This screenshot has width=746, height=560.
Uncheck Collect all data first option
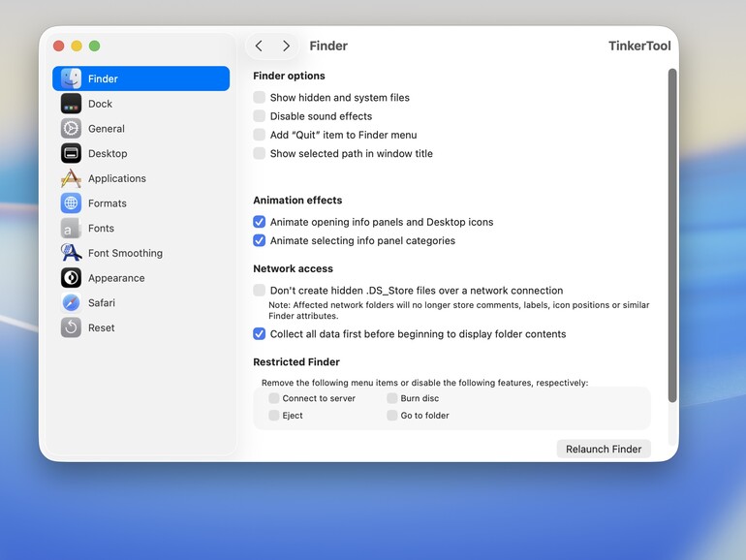pos(260,333)
